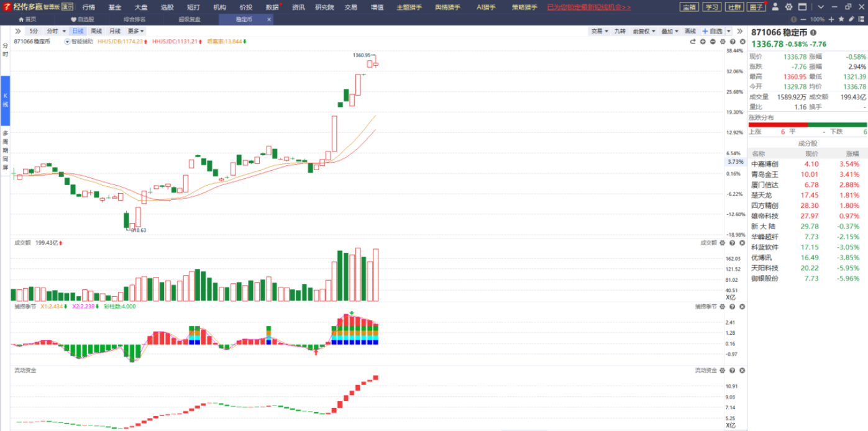
Task: Close the 捕捞季节 indicator panel
Action: [742, 307]
